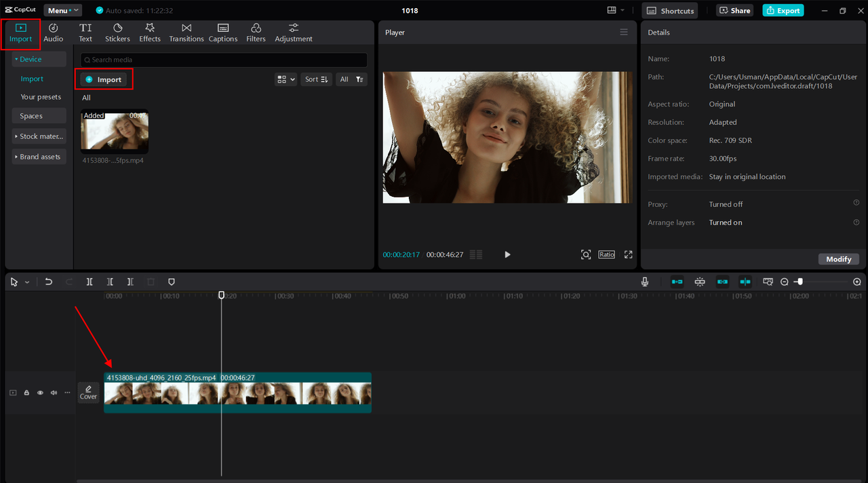Open the Effects panel
Viewport: 868px width, 483px height.
150,33
